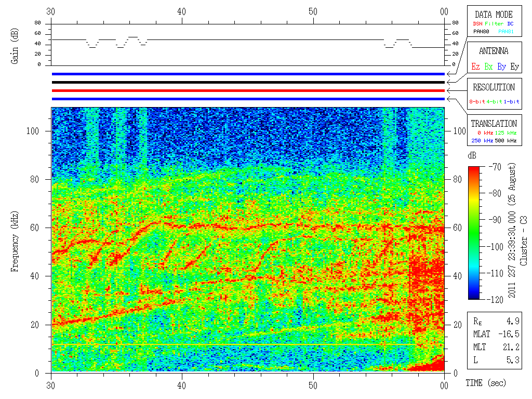
Task: Click the -80 value on the dB scale
Action: tap(495, 193)
